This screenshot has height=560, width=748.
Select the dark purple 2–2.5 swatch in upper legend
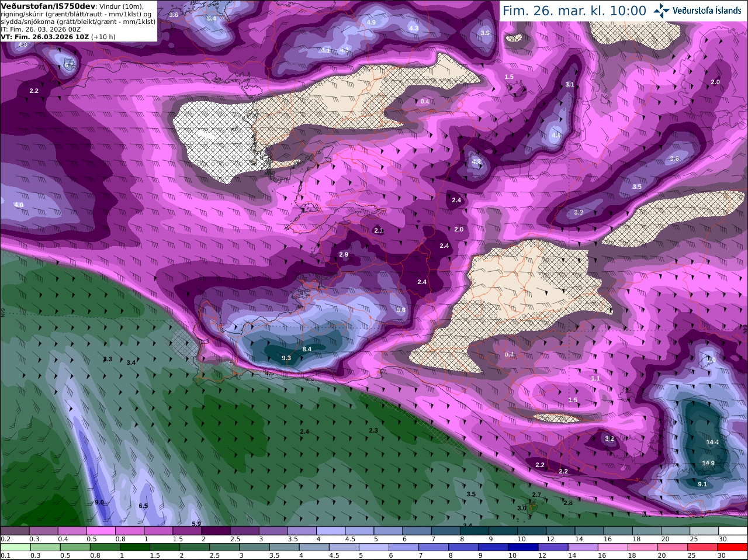215,531
